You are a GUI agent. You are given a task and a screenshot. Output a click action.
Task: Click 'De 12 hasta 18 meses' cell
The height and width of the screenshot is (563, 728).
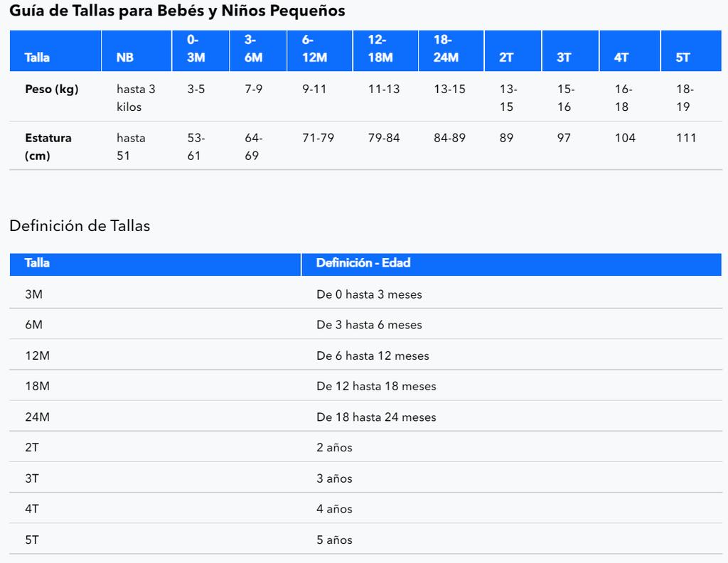[376, 386]
